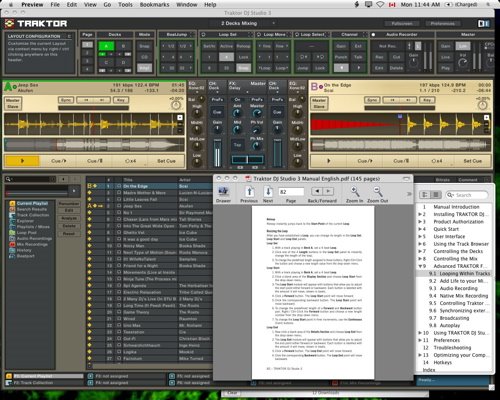Open Traktor Preferences button
Viewport: 500px width, 400px height.
(442, 23)
